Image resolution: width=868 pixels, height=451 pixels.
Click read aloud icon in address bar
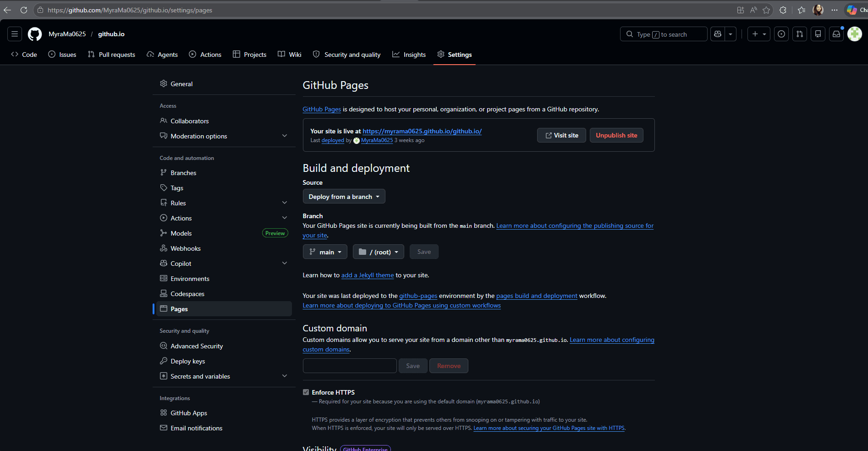(x=753, y=10)
